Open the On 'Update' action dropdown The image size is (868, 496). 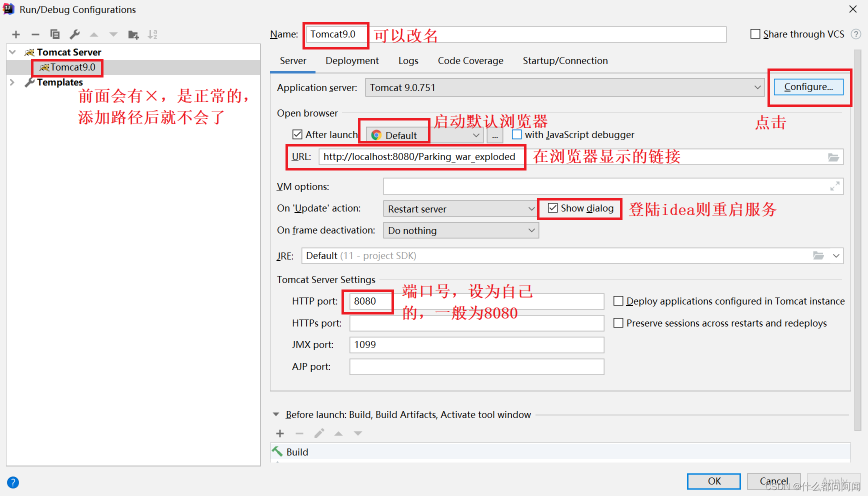point(460,209)
